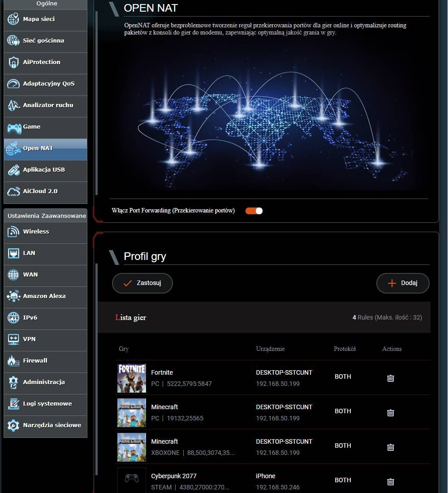The image size is (448, 493).
Task: Click the Zastosuj apply button
Action: coord(142,283)
